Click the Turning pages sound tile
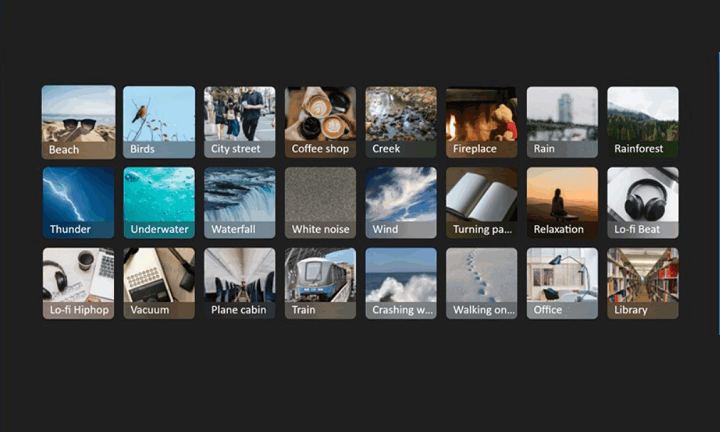 point(482,202)
